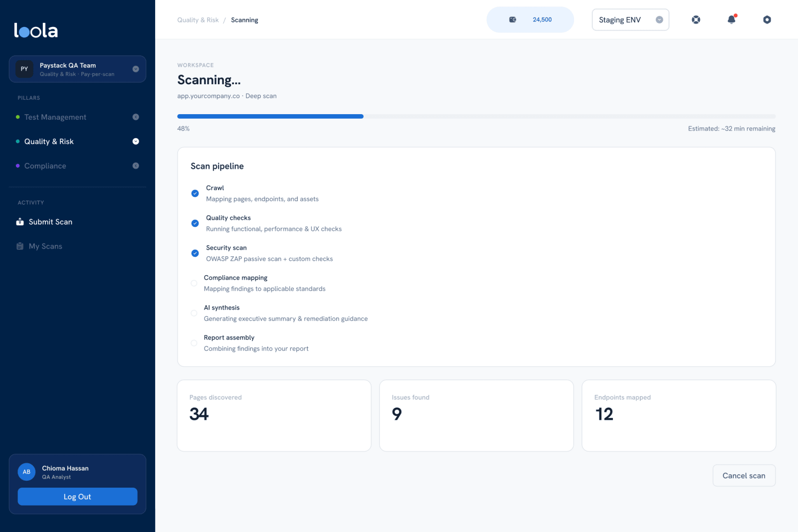The image size is (798, 532).
Task: Click the Scanning breadcrumb
Action: 244,20
